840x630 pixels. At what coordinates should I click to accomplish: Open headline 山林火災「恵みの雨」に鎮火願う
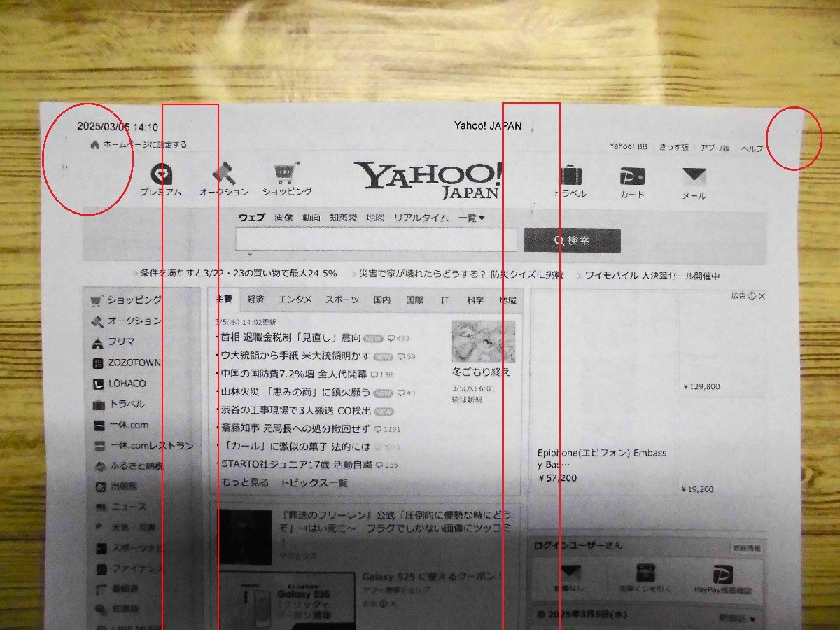tap(295, 392)
